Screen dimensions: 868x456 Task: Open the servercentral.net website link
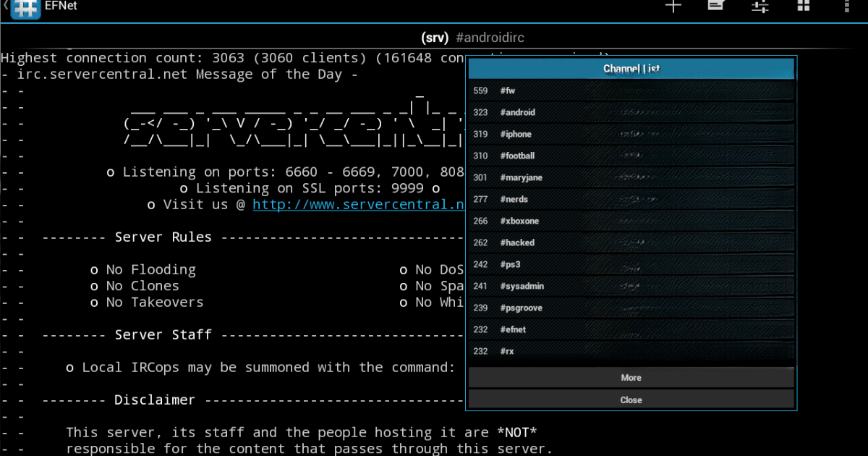click(x=359, y=205)
